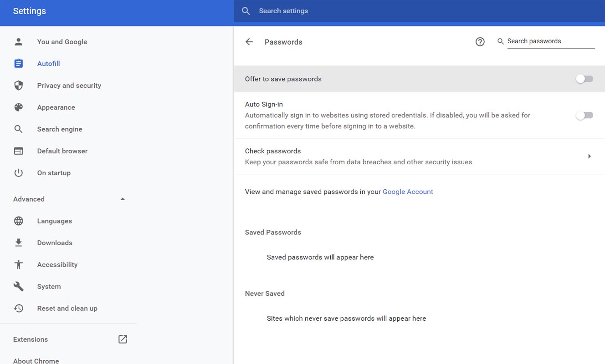The image size is (605, 364).
Task: Click the Saved Passwords heading
Action: coord(273,233)
